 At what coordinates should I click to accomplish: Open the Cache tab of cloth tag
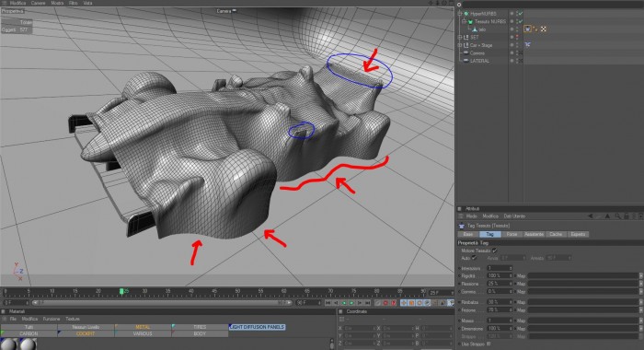[556, 234]
